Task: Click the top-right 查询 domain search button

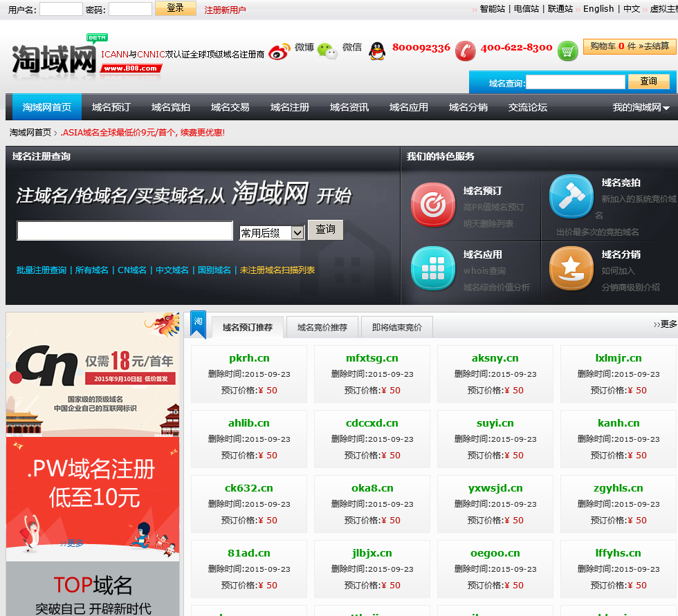Action: point(649,81)
